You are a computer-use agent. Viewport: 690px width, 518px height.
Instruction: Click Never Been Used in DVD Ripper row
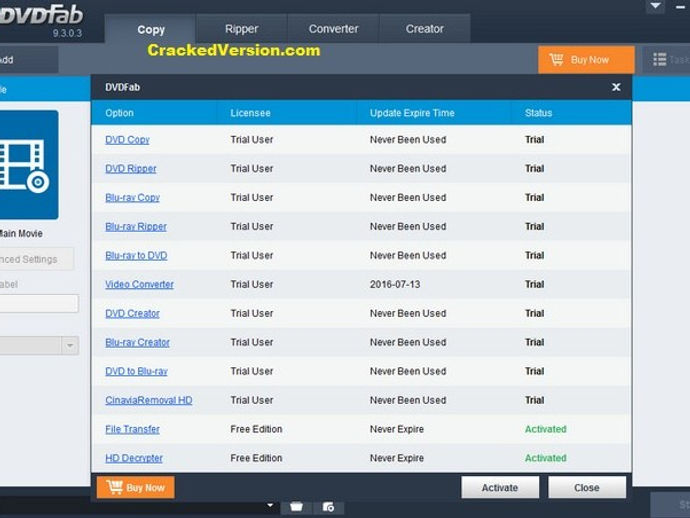tap(408, 169)
